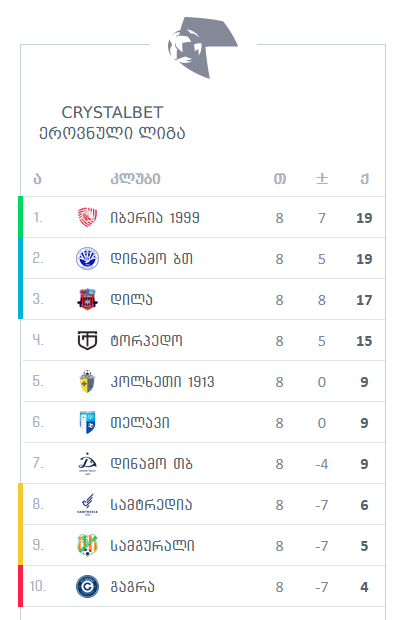405x620 pixels.
Task: Click the თელავი club crest
Action: [87, 422]
